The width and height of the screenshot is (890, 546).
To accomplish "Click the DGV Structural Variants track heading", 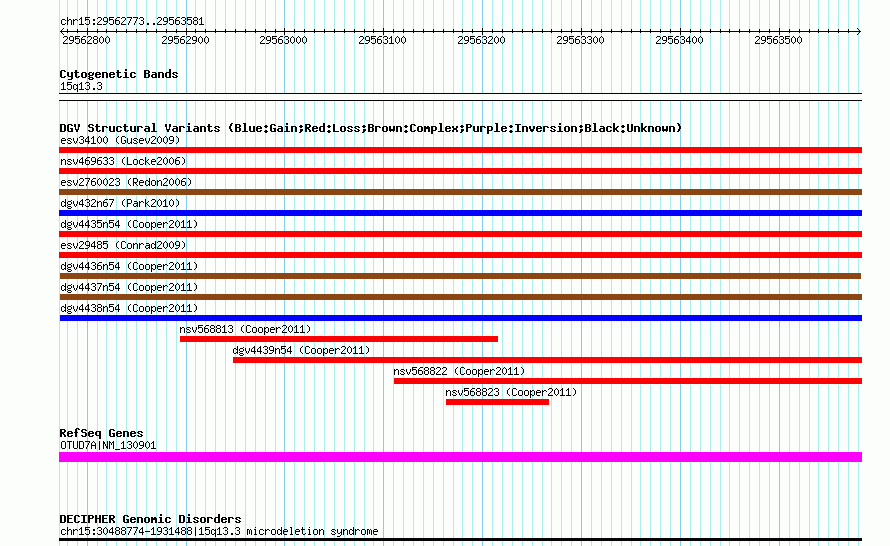I will click(x=370, y=128).
